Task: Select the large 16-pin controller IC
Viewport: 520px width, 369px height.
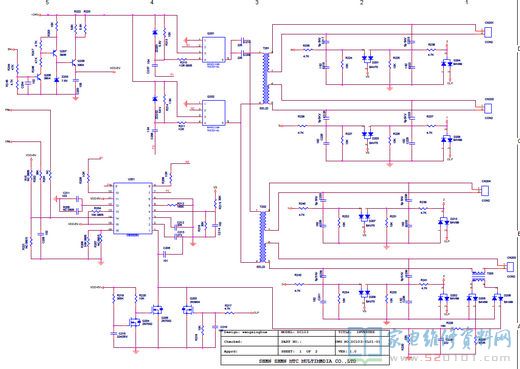Action: (133, 208)
